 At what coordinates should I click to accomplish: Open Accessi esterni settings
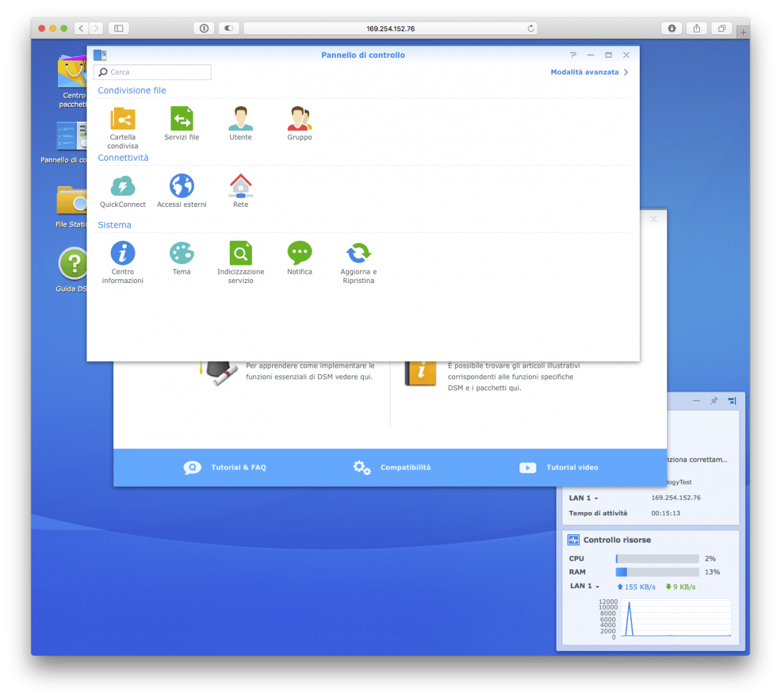tap(182, 187)
